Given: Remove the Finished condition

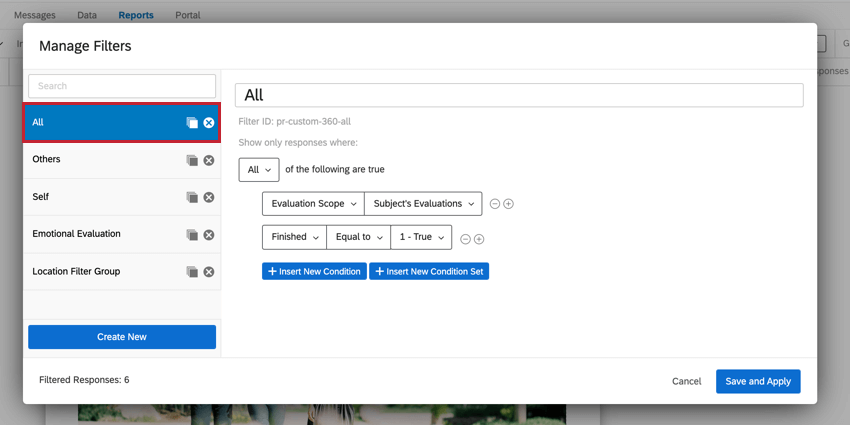Looking at the screenshot, I should click(465, 239).
